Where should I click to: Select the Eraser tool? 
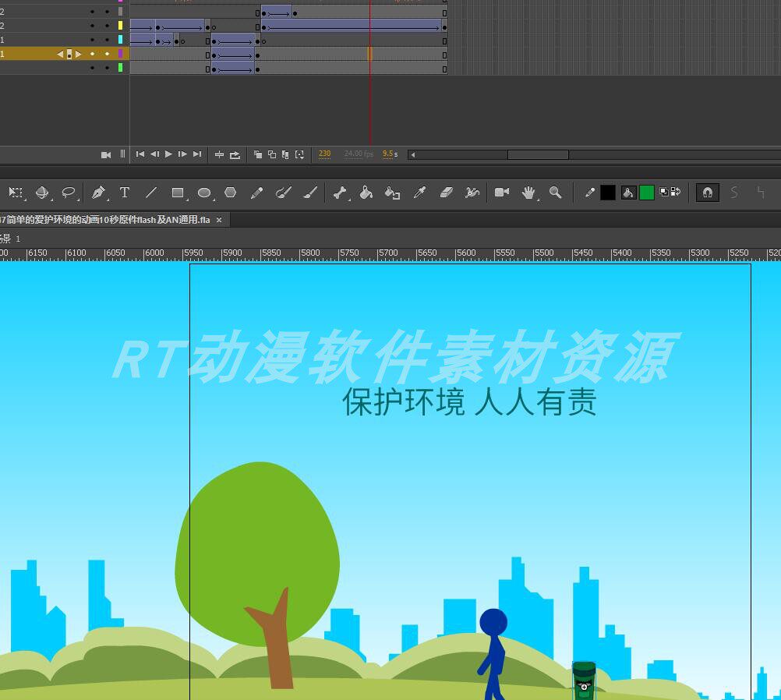coord(446,193)
